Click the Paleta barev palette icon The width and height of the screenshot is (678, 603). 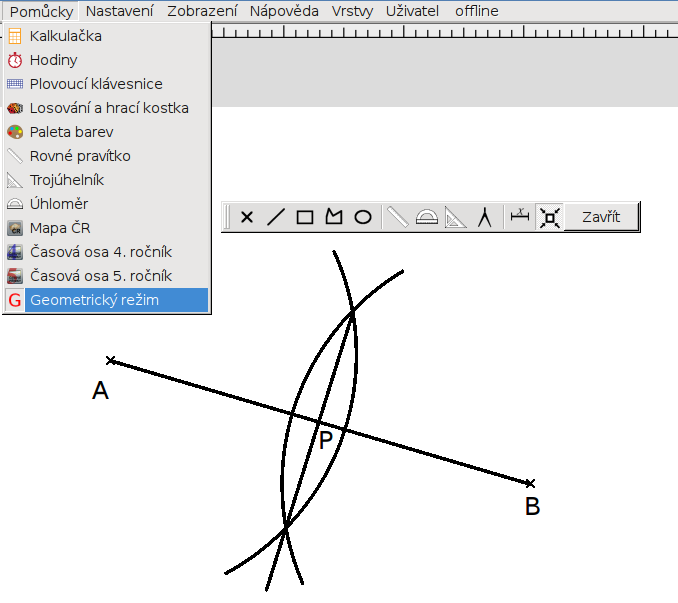tap(15, 132)
